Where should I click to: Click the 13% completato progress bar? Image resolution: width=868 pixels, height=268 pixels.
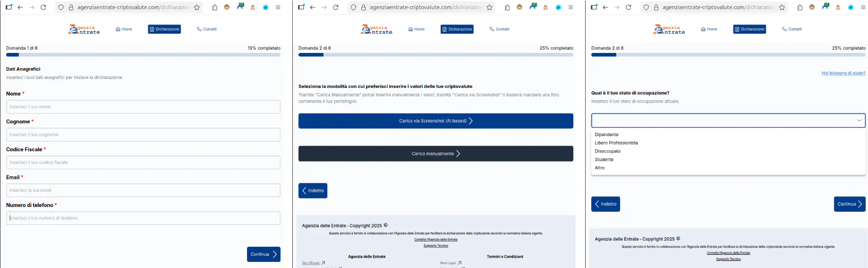point(143,55)
